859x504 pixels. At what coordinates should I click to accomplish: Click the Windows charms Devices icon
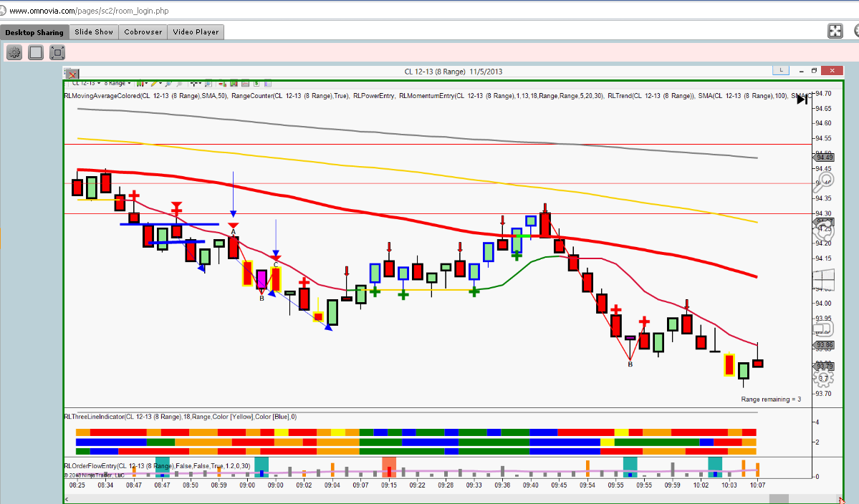(x=823, y=329)
